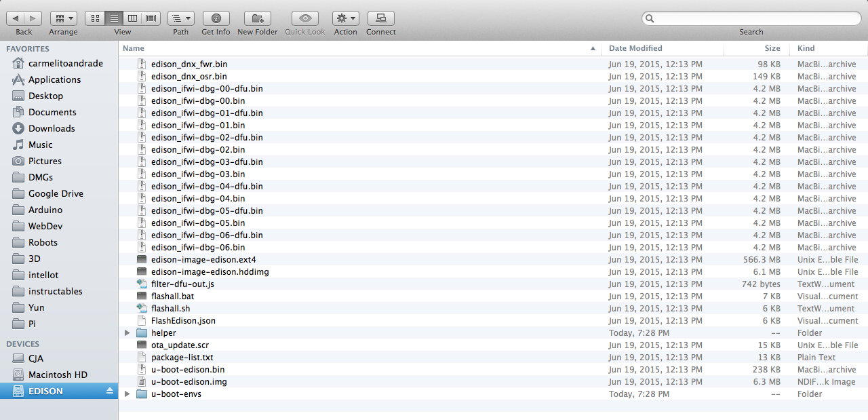Viewport: 868px width, 420px height.
Task: Open Applications in the sidebar
Action: coord(54,79)
